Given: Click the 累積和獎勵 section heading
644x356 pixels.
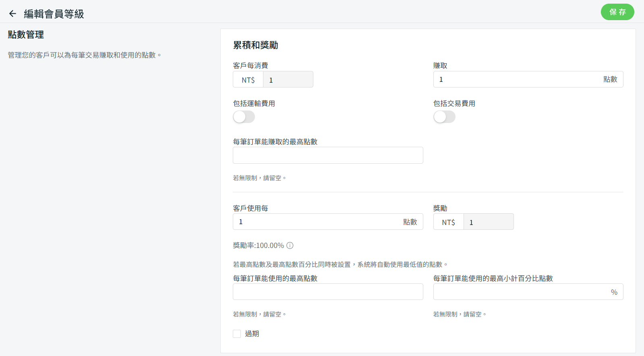Looking at the screenshot, I should coord(256,45).
